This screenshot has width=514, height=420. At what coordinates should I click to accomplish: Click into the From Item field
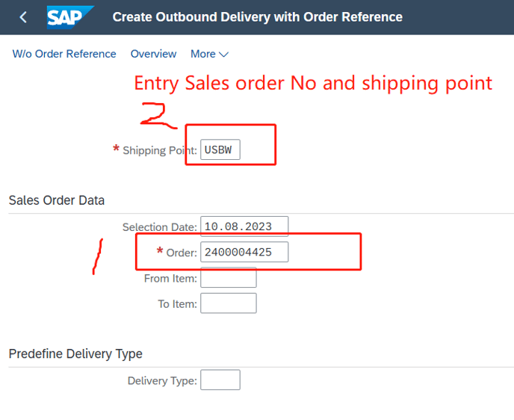(x=229, y=278)
